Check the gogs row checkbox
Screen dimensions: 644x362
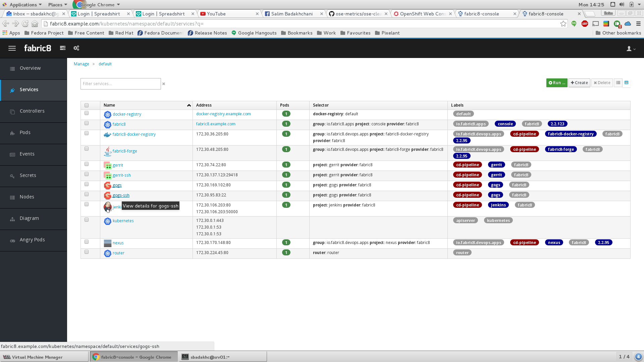click(87, 184)
